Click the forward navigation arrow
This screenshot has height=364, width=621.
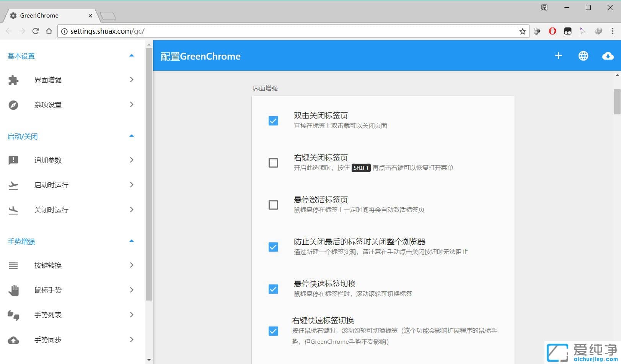point(22,31)
